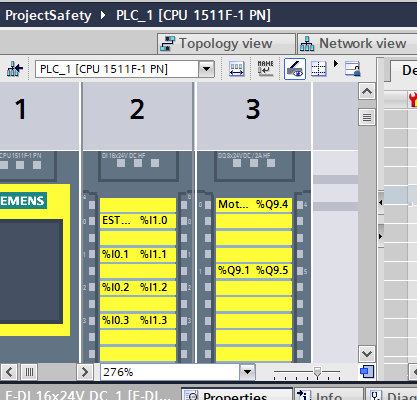This screenshot has width=417, height=400.
Task: Click the zoom slider handle
Action: tap(317, 372)
